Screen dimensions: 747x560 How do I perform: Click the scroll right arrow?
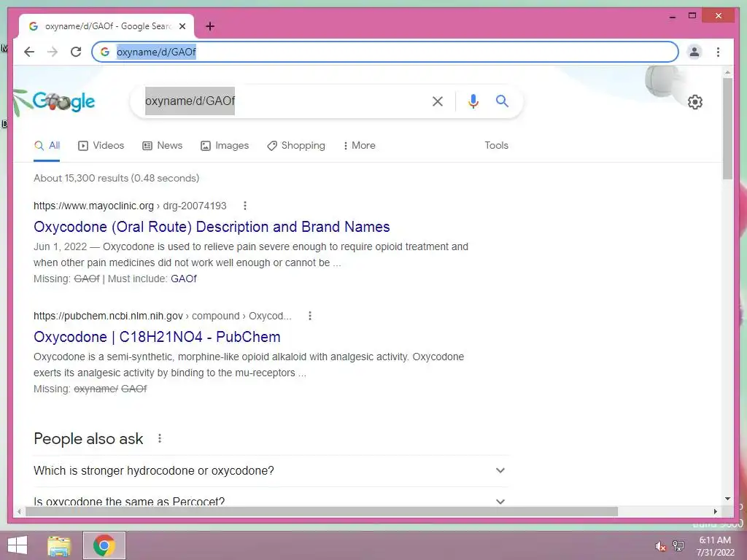[x=715, y=511]
